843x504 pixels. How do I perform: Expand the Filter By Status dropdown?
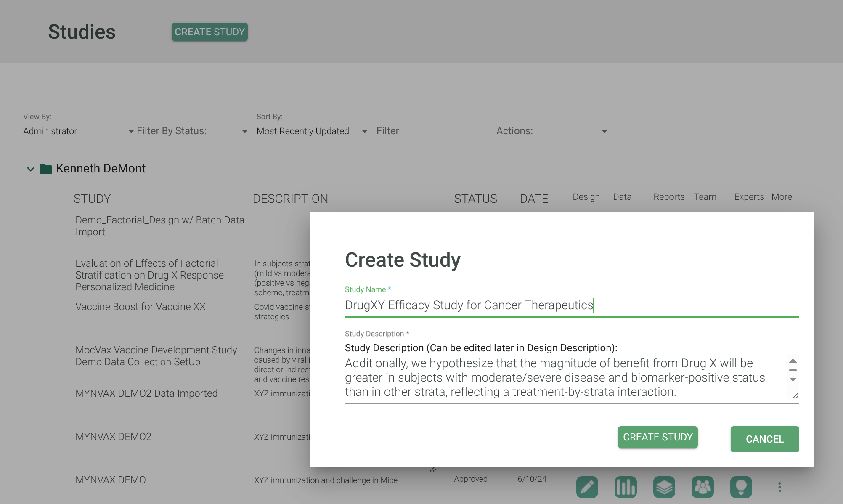click(x=192, y=131)
